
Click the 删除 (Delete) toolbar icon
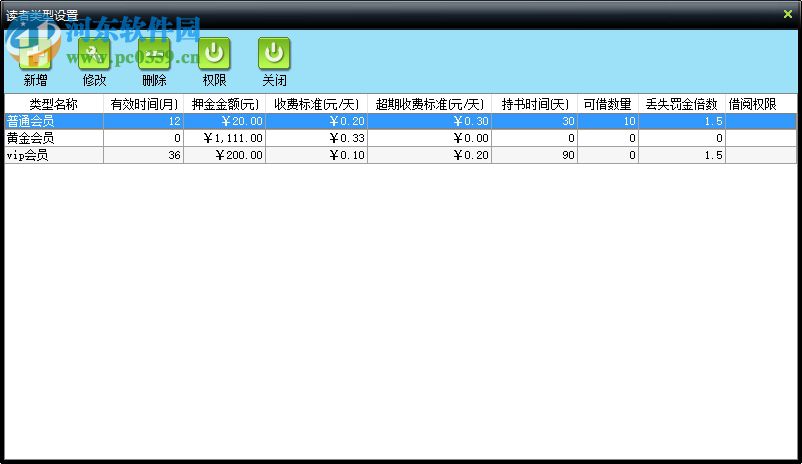(154, 53)
